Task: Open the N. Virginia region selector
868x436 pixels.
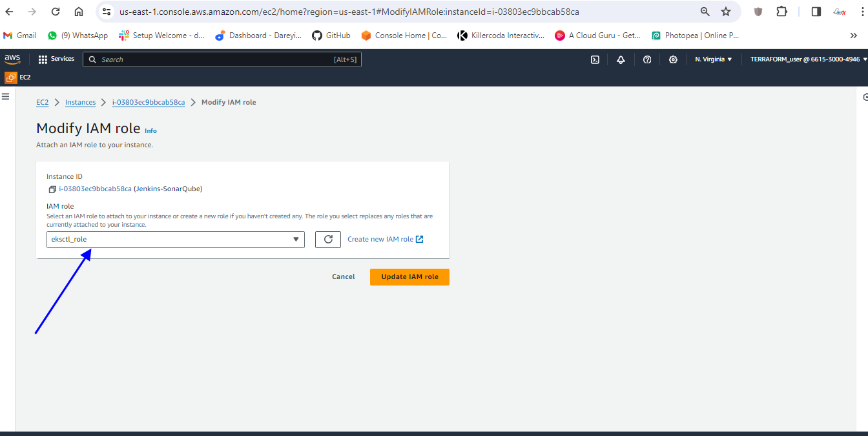Action: [x=713, y=59]
